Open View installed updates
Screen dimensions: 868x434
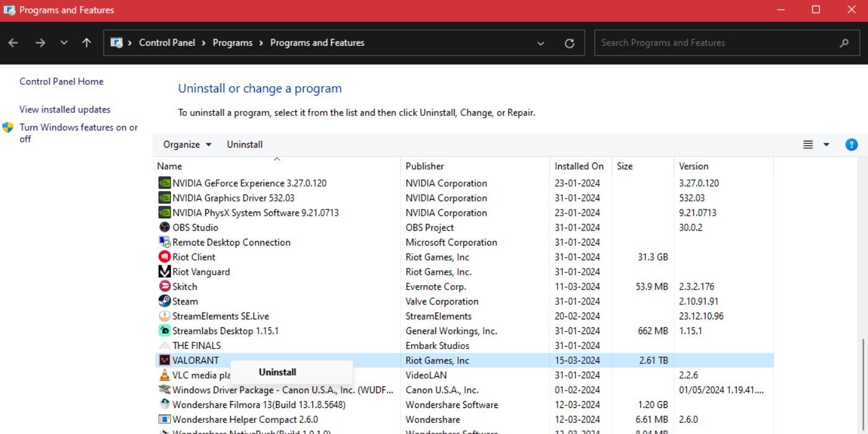click(64, 109)
